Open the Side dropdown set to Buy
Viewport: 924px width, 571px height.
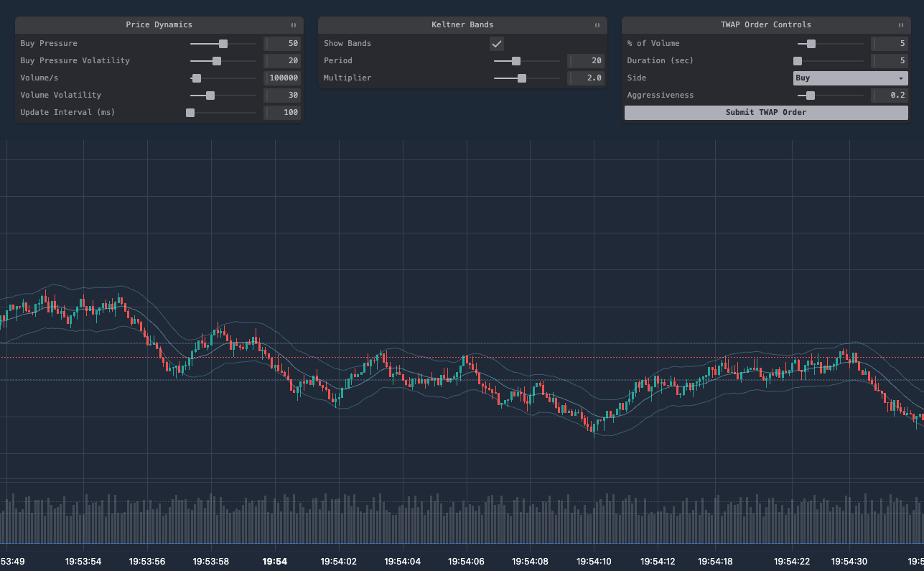tap(850, 78)
